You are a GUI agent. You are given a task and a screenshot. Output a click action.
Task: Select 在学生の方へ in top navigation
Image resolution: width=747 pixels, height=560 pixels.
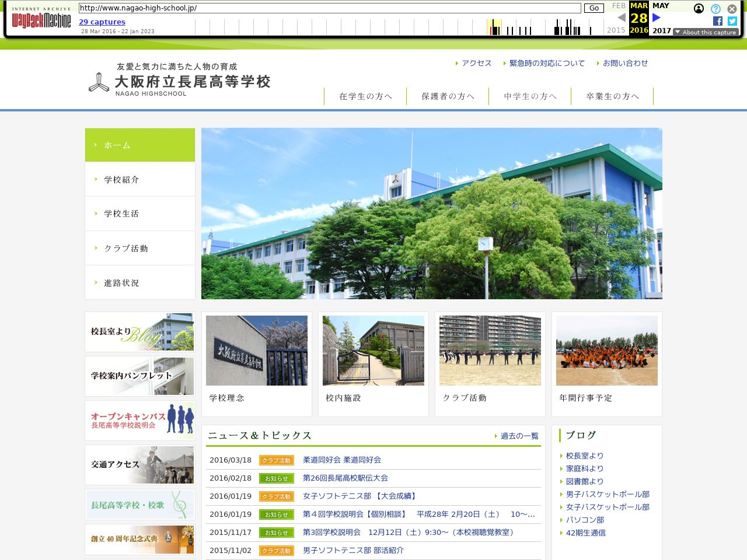pyautogui.click(x=365, y=96)
